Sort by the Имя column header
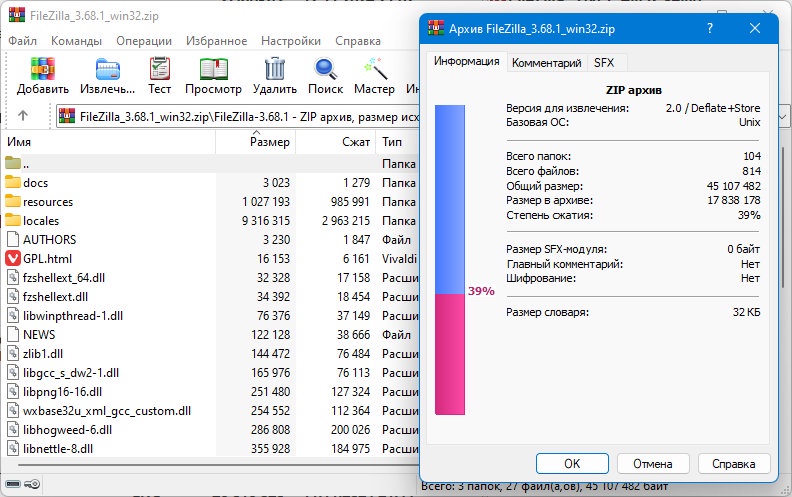Viewport: 792px width, 497px height. pyautogui.click(x=108, y=142)
